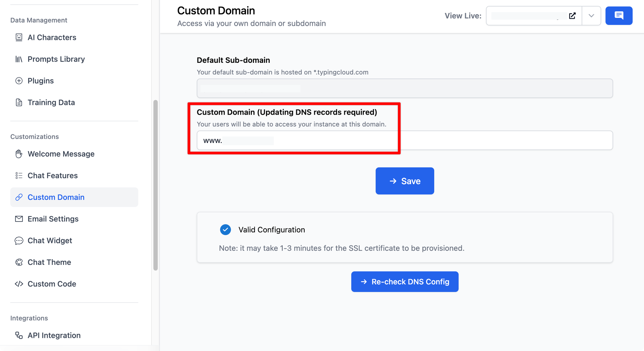Open the AI Characters page

[74, 37]
